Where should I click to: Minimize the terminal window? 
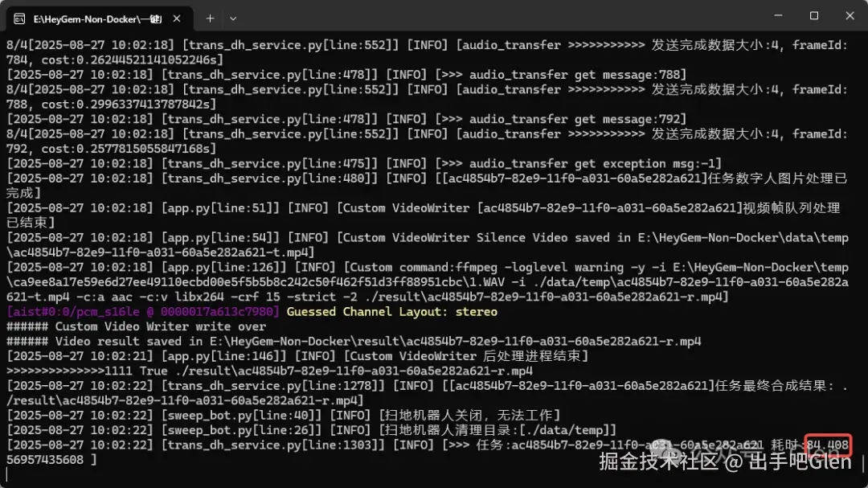tap(778, 15)
